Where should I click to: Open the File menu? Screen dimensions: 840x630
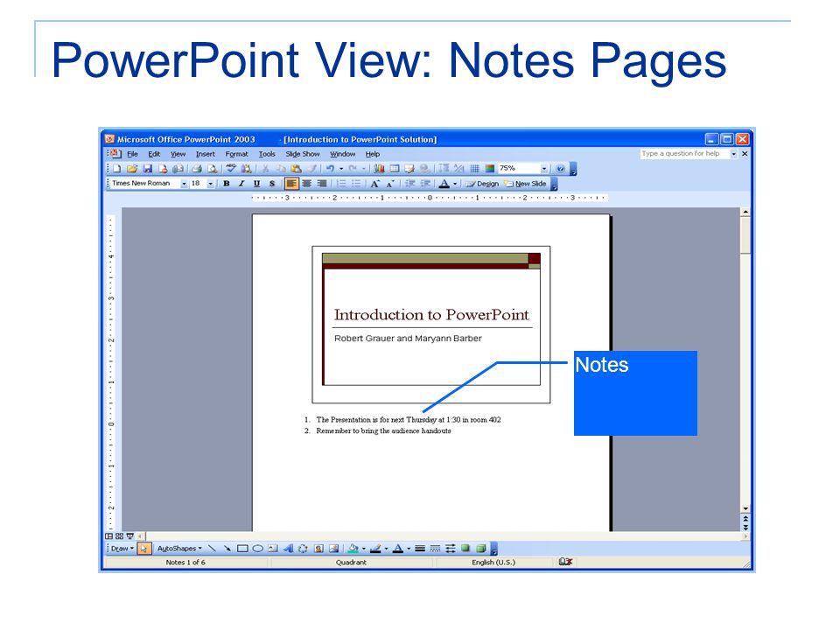(132, 154)
